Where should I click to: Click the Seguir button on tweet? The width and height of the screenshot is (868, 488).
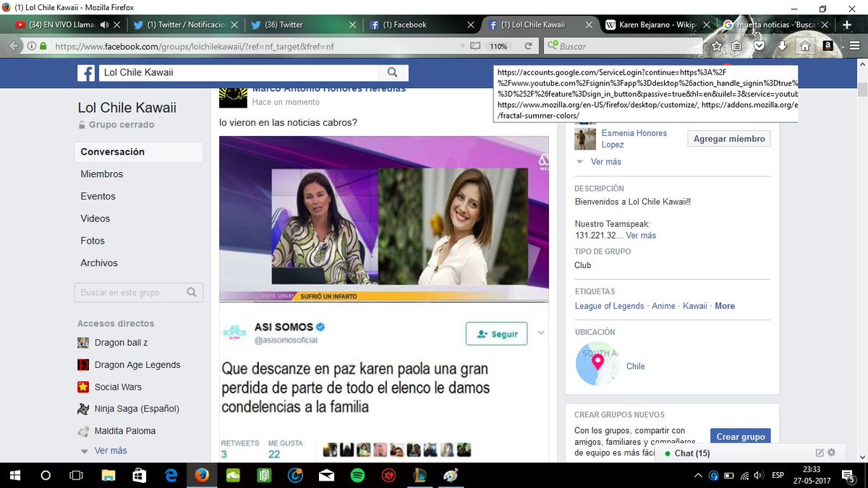pos(496,334)
